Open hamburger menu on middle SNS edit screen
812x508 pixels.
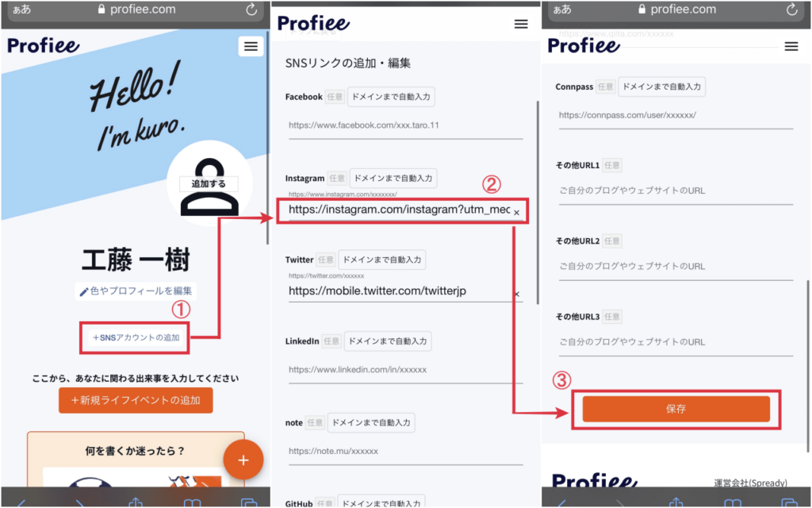(x=521, y=25)
